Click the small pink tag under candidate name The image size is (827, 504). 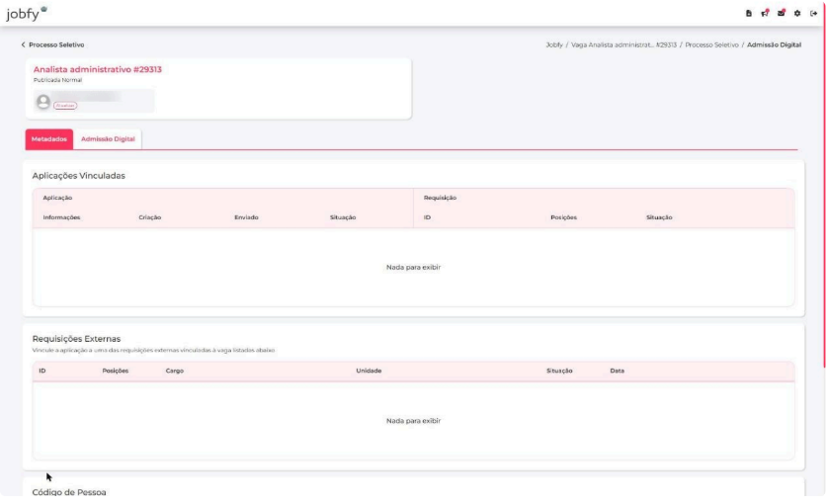(65, 106)
